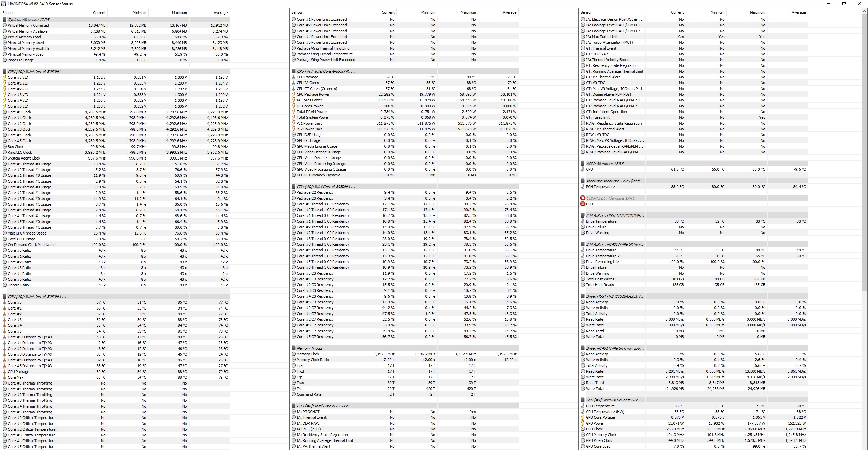Select the GPU D3D Memory Dynamic row
Image resolution: width=868 pixels, height=450 pixels.
(x=405, y=175)
